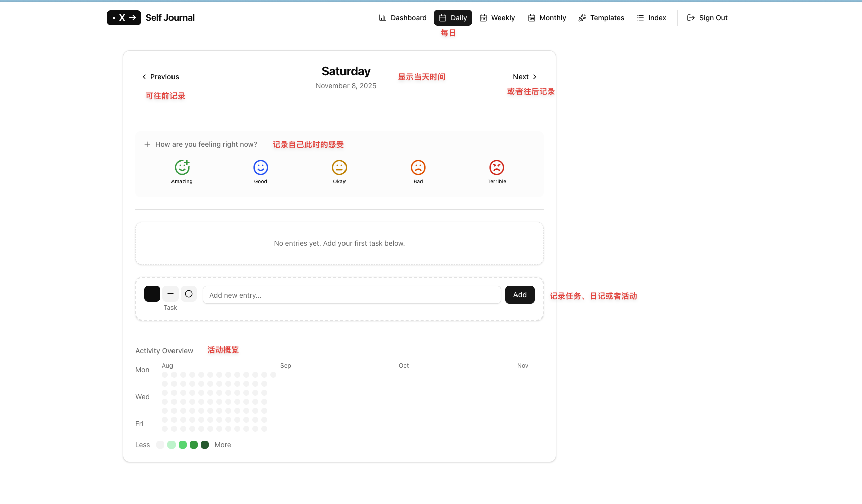Screen dimensions: 862x504
Task: Pick the Okay neutral face icon
Action: point(339,167)
